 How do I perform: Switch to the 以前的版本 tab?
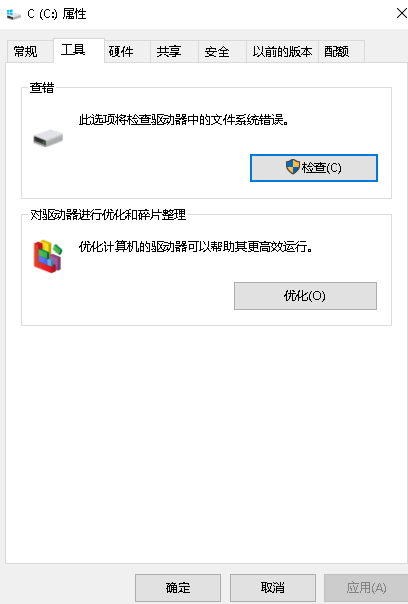[282, 51]
